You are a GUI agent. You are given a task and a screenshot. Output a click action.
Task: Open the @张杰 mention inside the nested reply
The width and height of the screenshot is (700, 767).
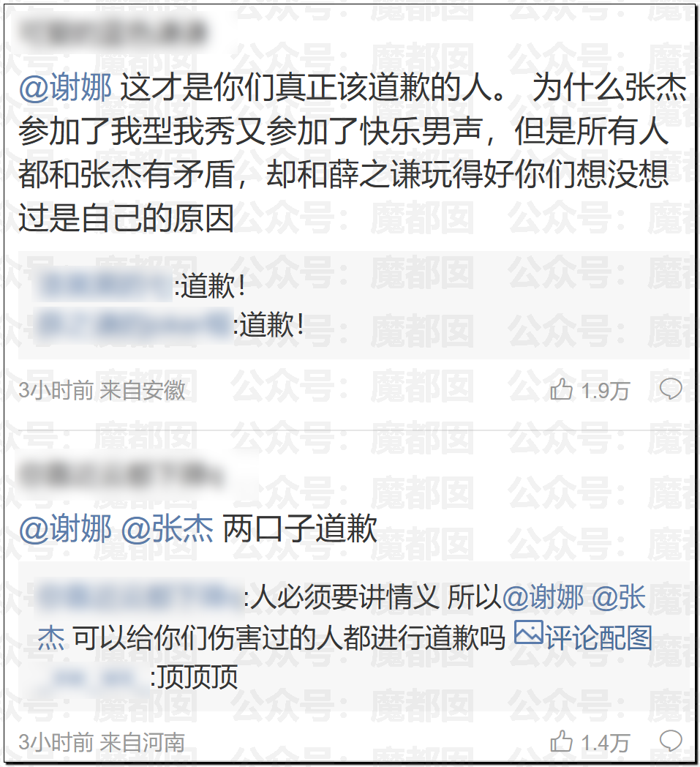pyautogui.click(x=619, y=597)
